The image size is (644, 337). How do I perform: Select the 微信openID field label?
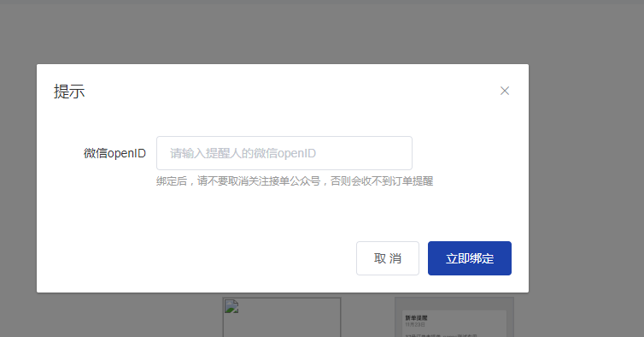[114, 153]
